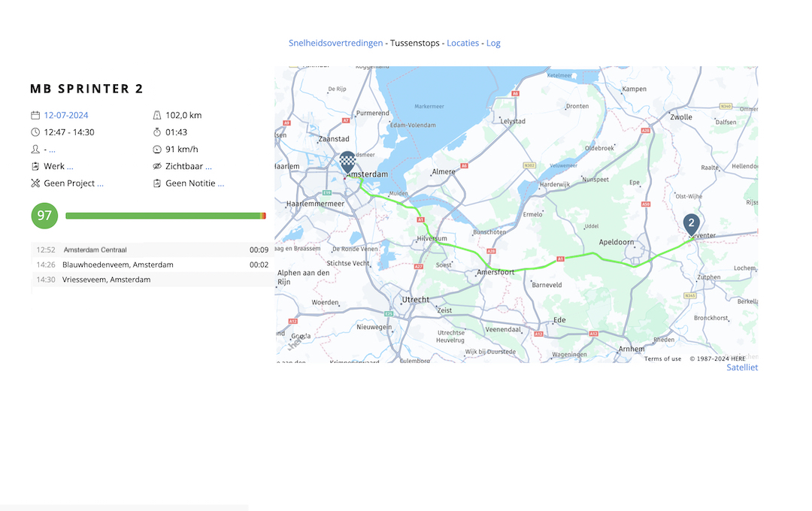Expand the project options after Geen Project
The width and height of the screenshot is (812, 511).
pos(100,183)
